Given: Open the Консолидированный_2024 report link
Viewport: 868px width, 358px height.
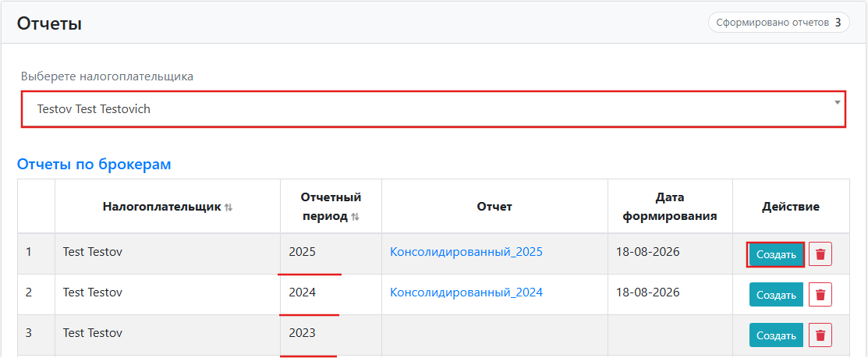Looking at the screenshot, I should [466, 292].
